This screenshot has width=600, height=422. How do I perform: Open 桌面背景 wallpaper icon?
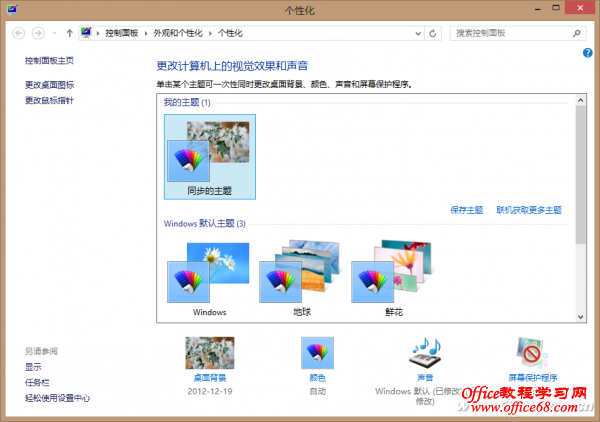coord(210,353)
